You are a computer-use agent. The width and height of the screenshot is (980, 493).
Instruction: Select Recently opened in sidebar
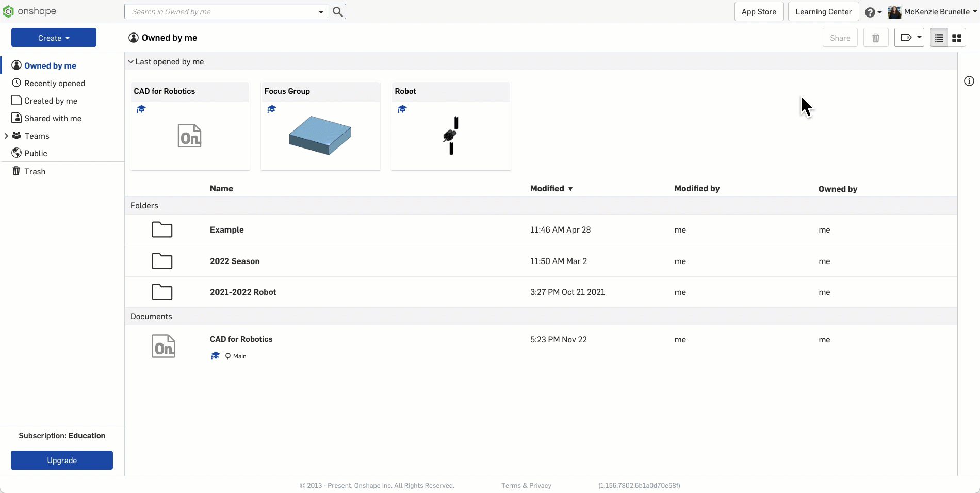54,83
